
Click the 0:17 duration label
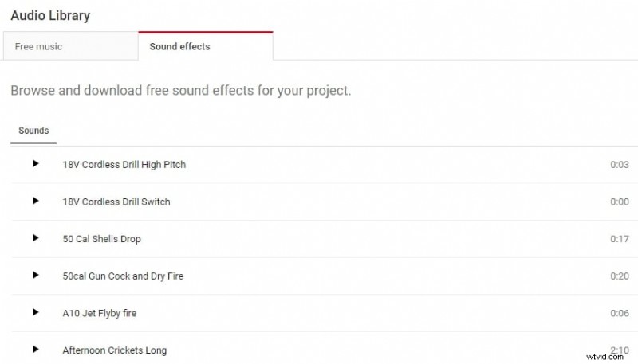tap(620, 239)
